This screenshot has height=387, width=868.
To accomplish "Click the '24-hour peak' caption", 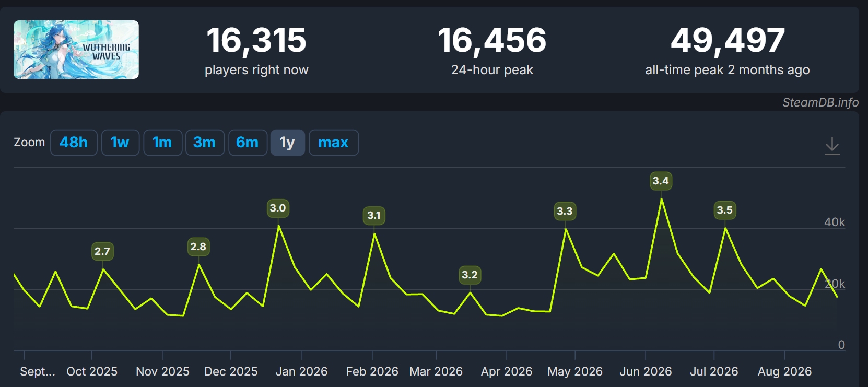I will [492, 70].
